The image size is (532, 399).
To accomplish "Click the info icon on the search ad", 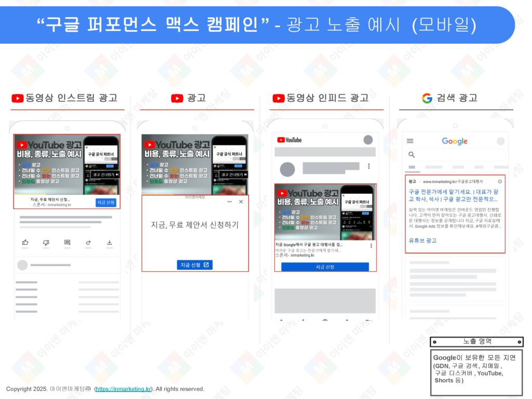I will [500, 181].
